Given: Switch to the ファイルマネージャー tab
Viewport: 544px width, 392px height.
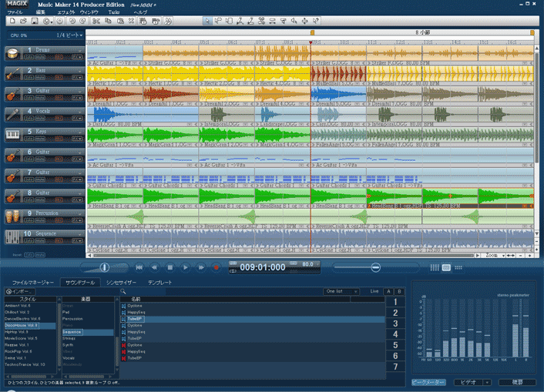Looking at the screenshot, I should click(33, 283).
